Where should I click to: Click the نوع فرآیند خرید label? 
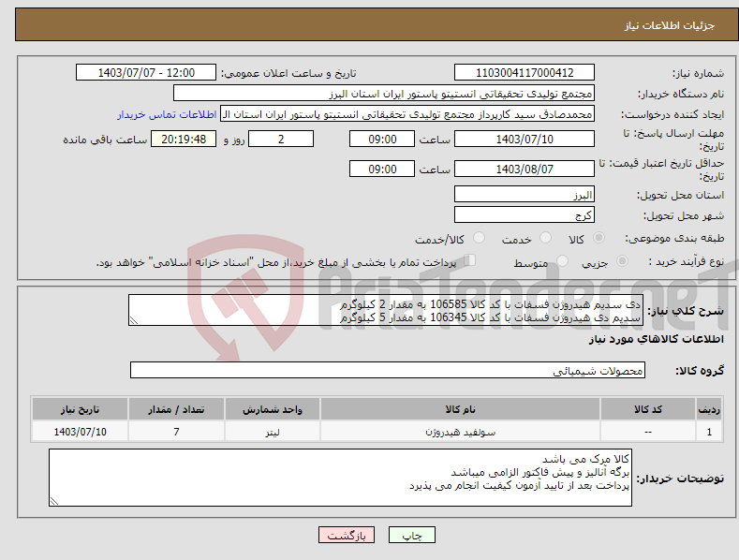pos(687,261)
